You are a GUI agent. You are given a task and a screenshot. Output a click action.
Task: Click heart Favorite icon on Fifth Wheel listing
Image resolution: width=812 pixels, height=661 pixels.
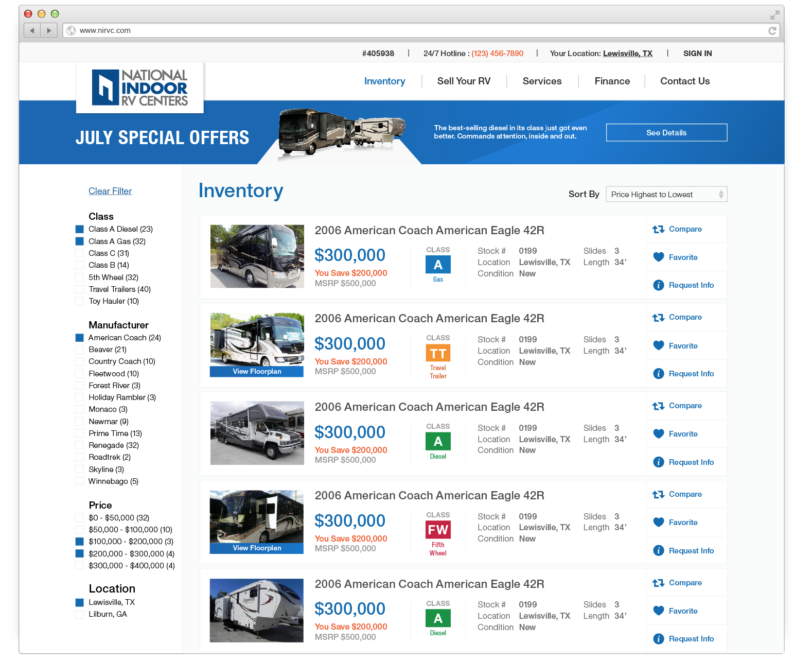click(659, 522)
